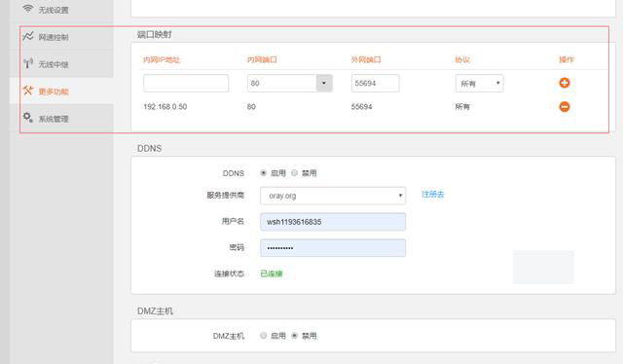Open the oray.org service provider dropdown
The width and height of the screenshot is (623, 364).
coord(333,196)
